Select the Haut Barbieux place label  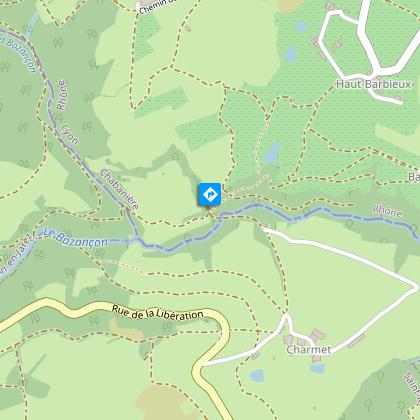373,84
